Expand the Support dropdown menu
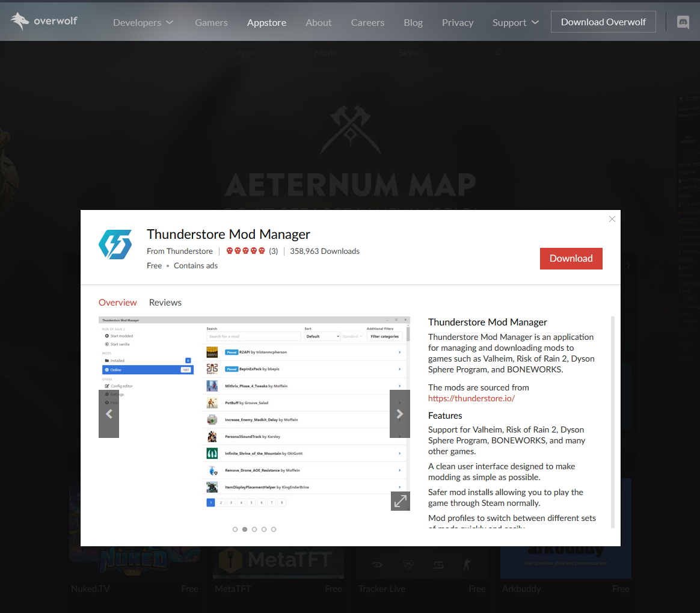This screenshot has width=700, height=613. pos(515,22)
